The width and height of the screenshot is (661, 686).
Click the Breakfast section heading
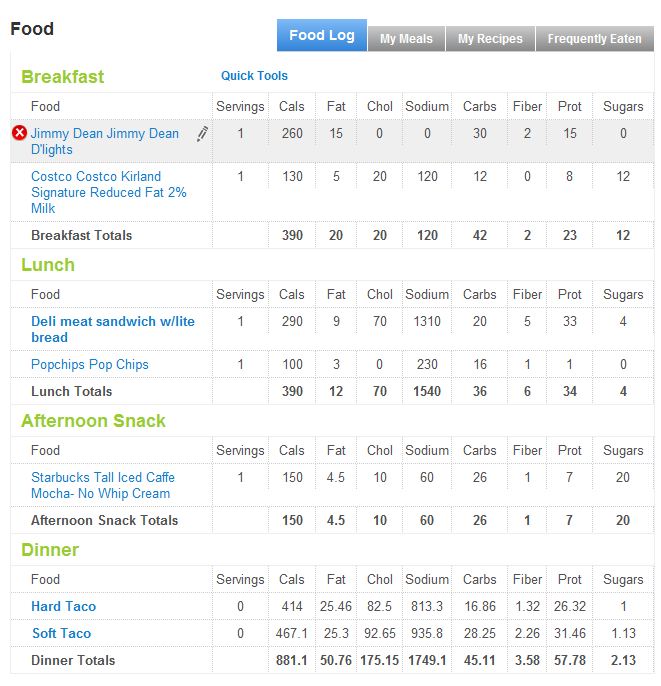tap(62, 77)
